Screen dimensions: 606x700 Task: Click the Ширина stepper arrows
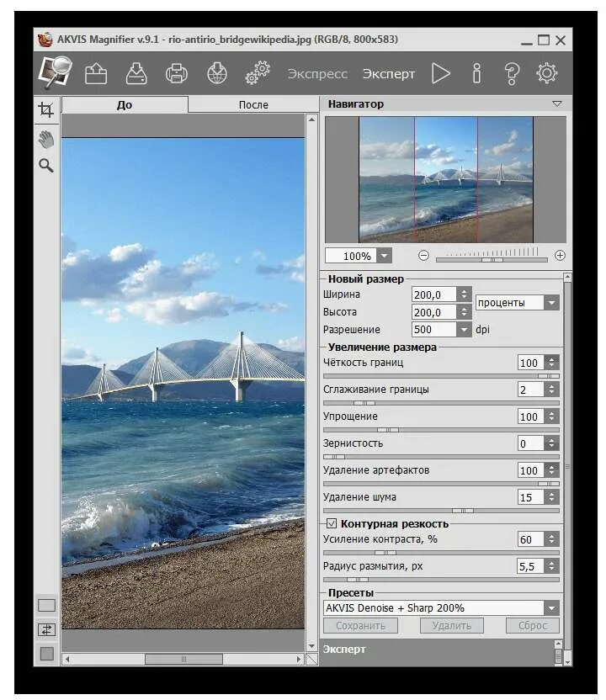point(464,294)
